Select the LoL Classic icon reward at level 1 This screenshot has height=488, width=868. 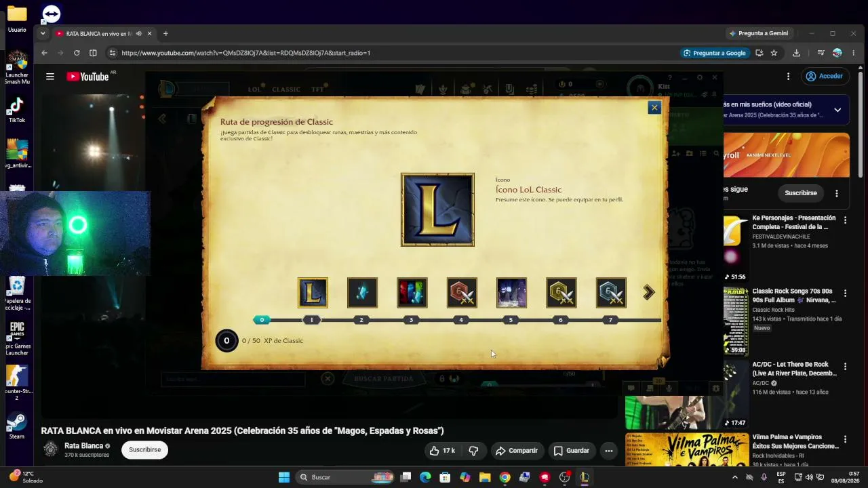tap(313, 293)
